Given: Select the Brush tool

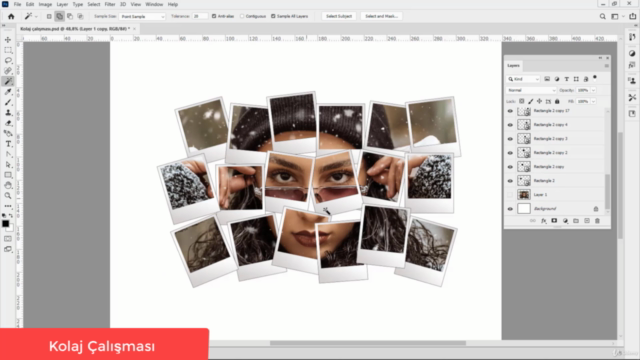Looking at the screenshot, I should coord(8,102).
